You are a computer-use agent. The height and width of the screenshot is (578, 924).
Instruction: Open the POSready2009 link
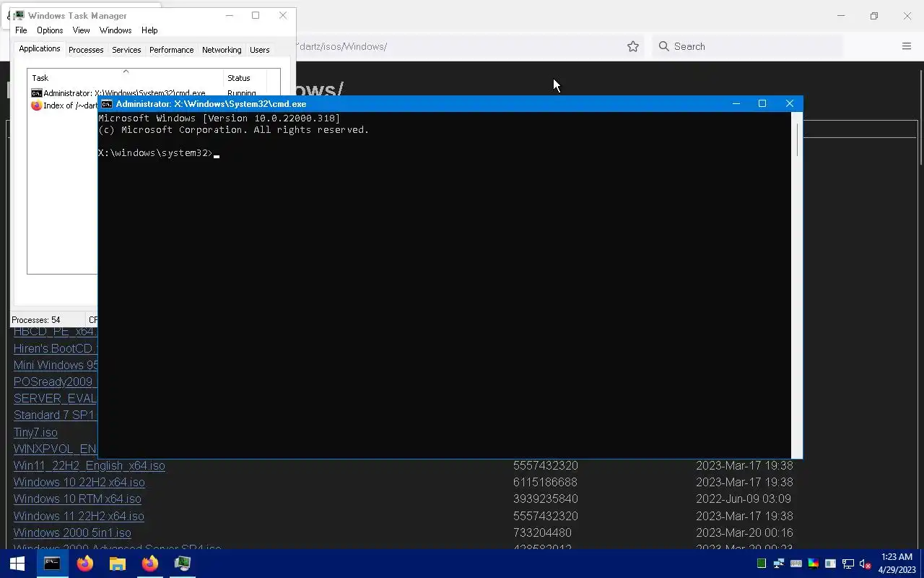coord(55,382)
